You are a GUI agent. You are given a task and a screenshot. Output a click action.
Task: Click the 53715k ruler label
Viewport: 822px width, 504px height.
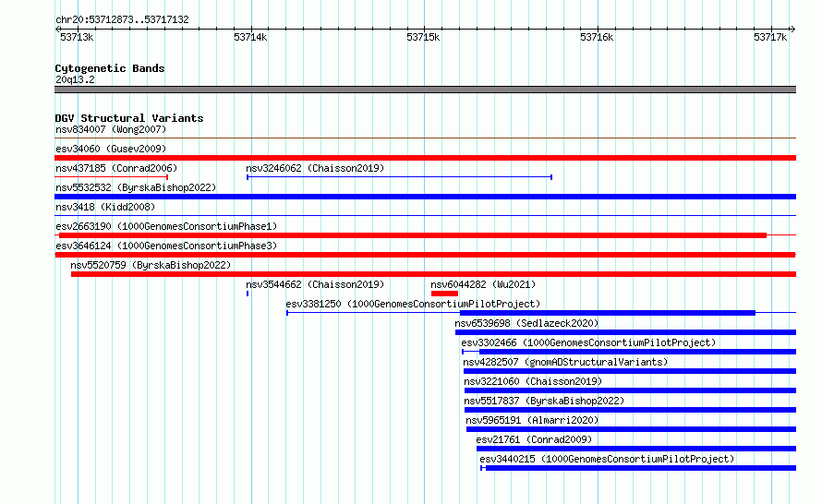click(x=423, y=37)
